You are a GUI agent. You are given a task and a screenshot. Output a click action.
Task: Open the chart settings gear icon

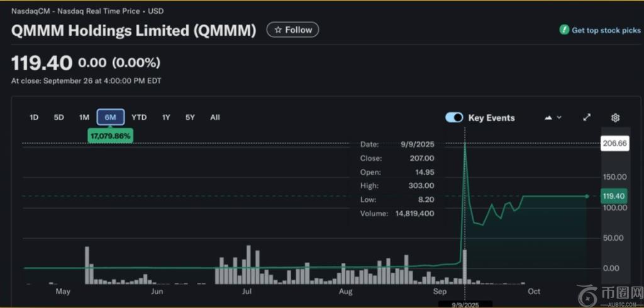tap(615, 118)
